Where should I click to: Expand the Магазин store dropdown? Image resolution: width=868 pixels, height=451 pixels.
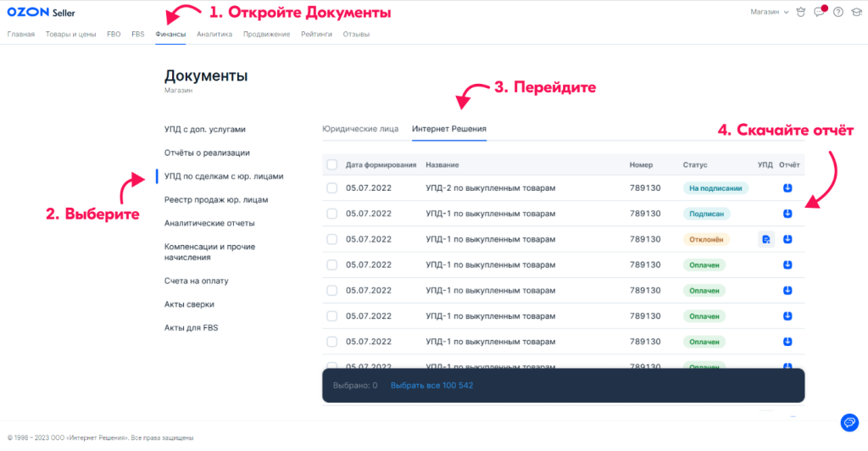click(770, 12)
